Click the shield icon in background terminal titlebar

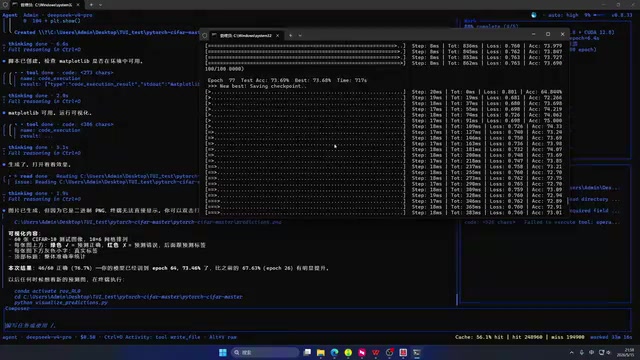pyautogui.click(x=5, y=5)
